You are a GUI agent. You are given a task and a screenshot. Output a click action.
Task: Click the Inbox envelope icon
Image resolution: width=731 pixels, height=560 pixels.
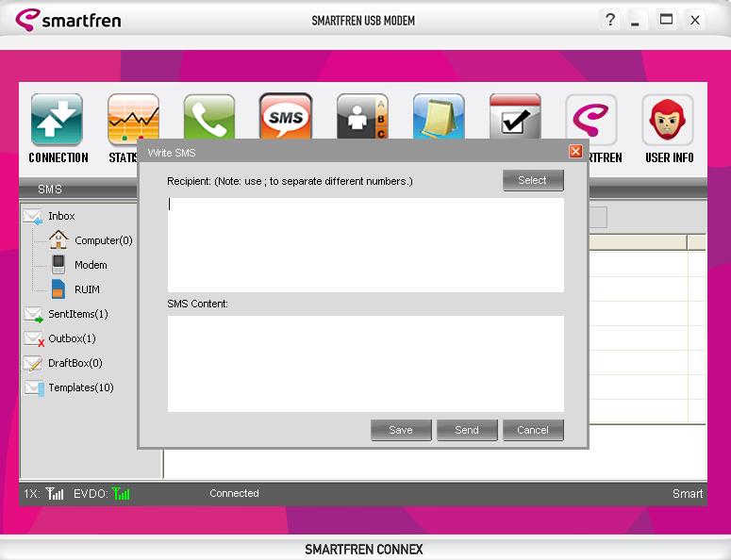pyautogui.click(x=33, y=217)
